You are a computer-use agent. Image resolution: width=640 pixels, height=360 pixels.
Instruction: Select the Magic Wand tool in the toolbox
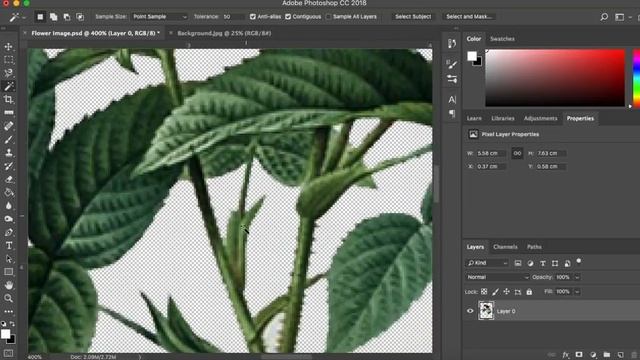8,86
